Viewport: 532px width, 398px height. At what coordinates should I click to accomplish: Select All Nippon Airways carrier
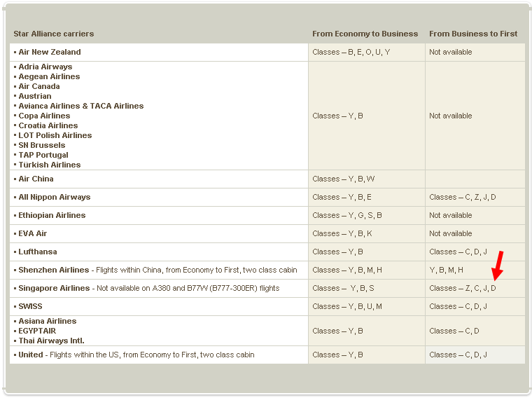pos(54,197)
